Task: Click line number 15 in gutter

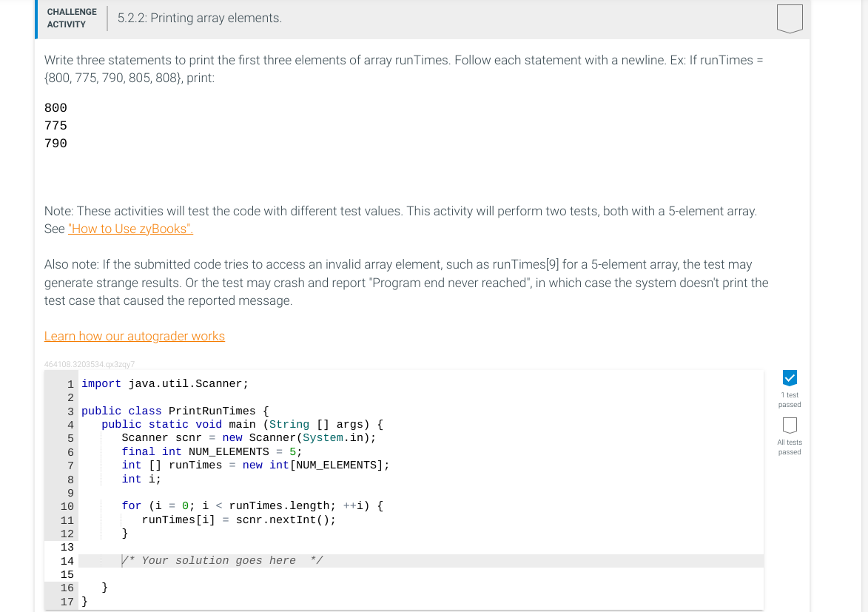Action: pyautogui.click(x=67, y=574)
